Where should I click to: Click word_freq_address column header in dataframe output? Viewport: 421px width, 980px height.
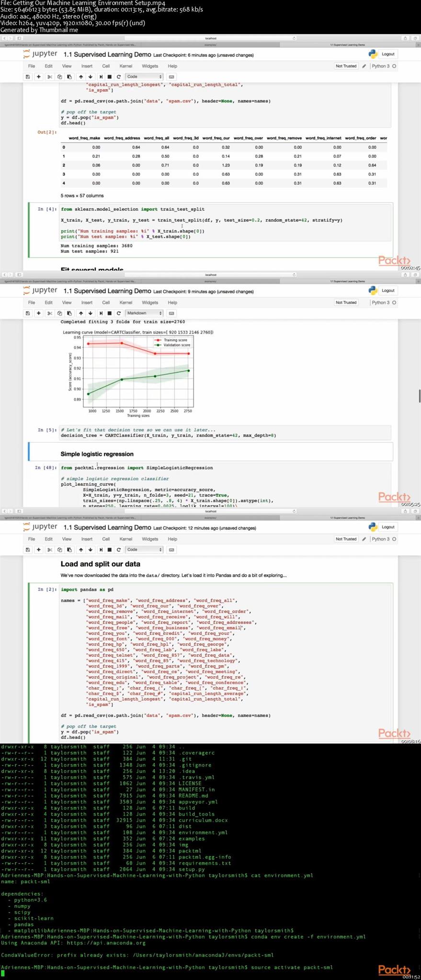coord(122,138)
